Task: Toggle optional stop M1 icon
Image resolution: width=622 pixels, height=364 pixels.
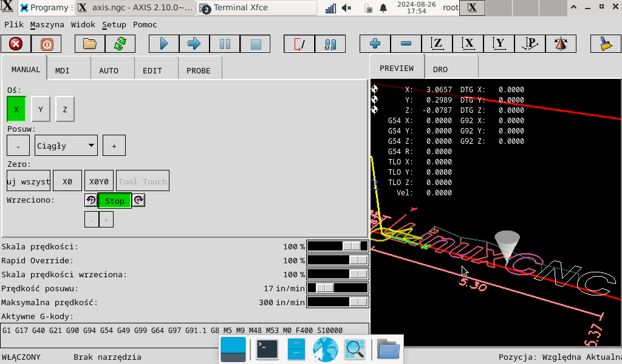Action: click(x=330, y=44)
